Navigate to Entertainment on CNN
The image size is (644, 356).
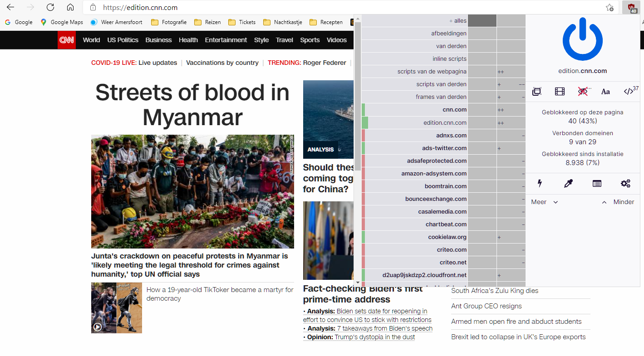point(226,40)
